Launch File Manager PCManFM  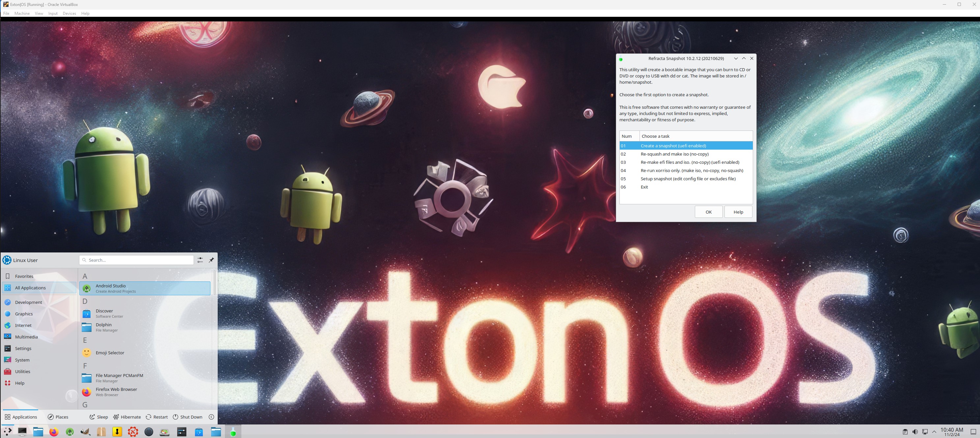[145, 378]
